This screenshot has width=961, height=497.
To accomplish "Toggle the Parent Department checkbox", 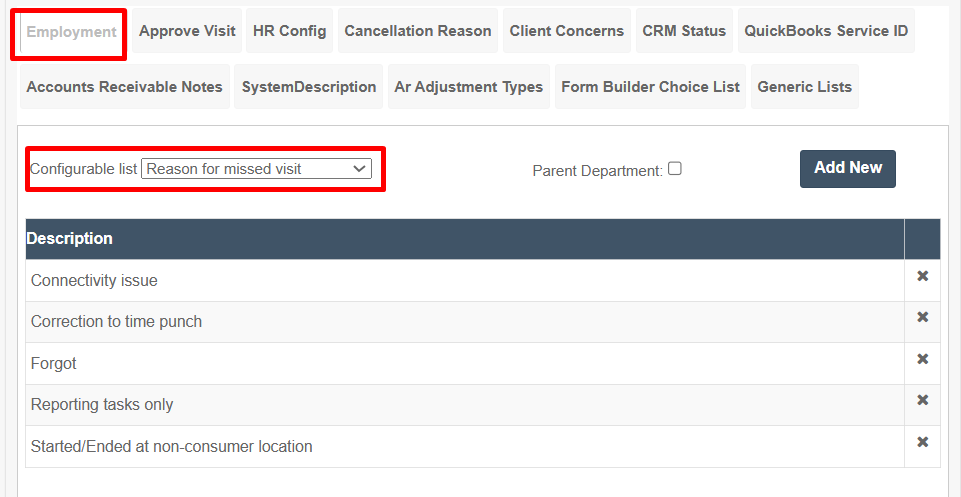I will point(675,169).
